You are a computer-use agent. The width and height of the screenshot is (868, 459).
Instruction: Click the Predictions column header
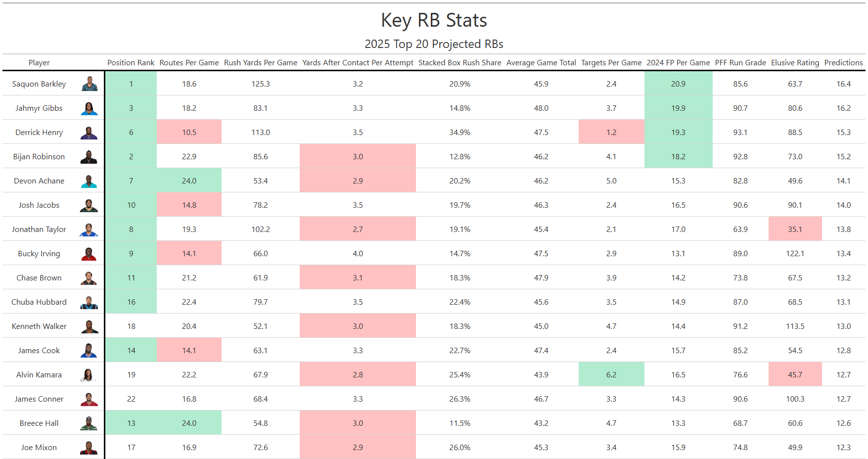tap(843, 63)
